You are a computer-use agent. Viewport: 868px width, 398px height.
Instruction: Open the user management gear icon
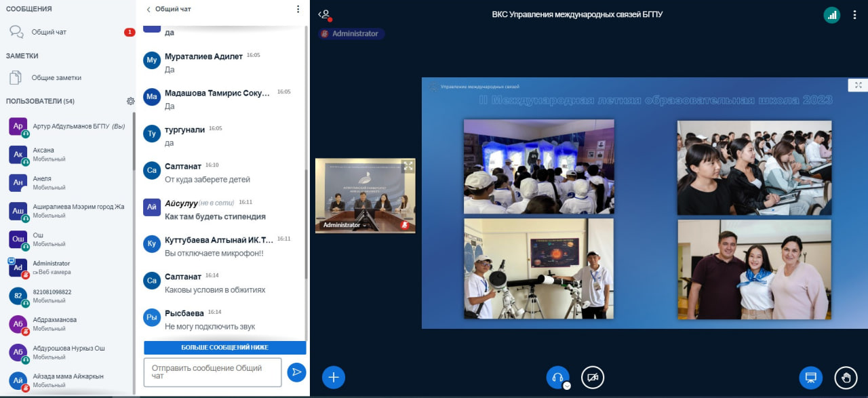tap(130, 101)
